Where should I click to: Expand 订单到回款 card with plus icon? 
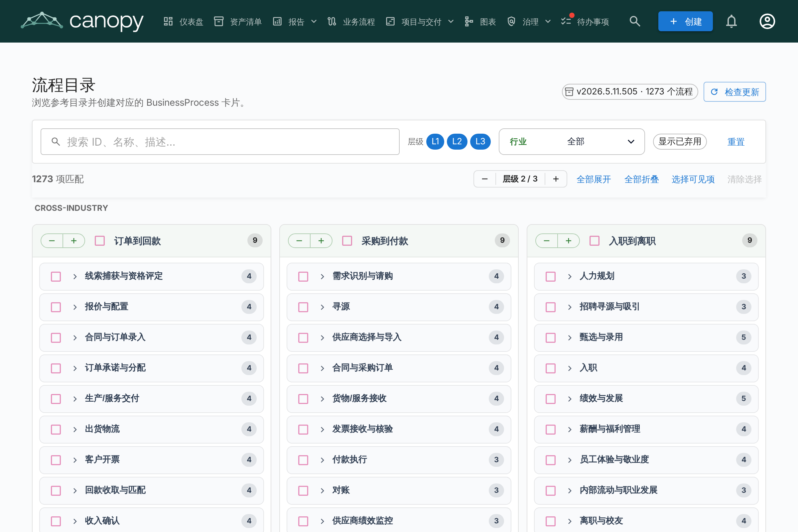coord(73,241)
